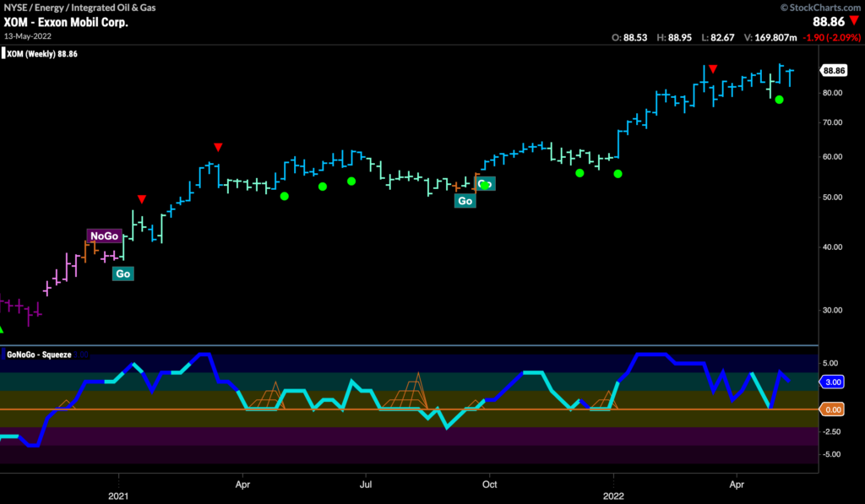Click the December 2021 green dot
Screen dimensions: 865x504
[x=579, y=173]
